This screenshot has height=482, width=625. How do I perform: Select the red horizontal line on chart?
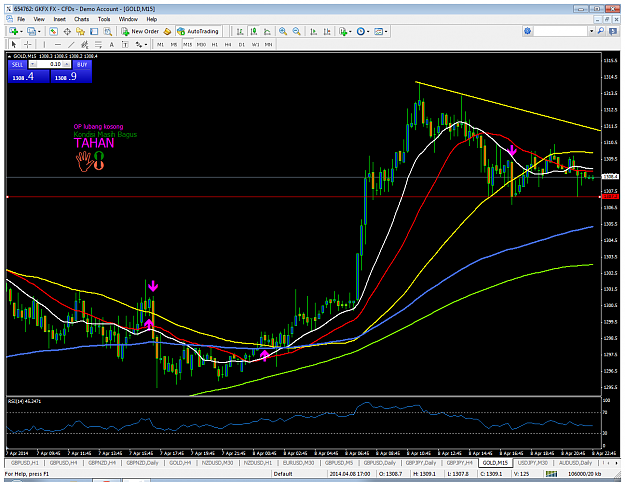click(x=303, y=197)
